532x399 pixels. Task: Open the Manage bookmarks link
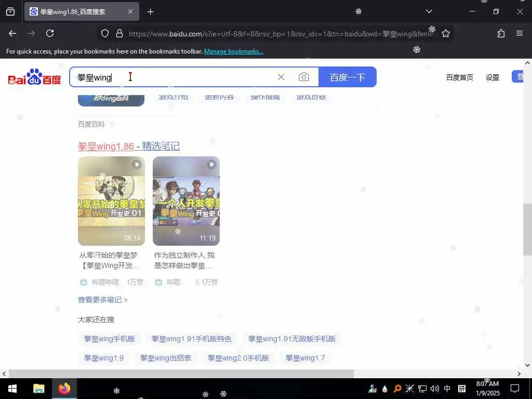[233, 51]
